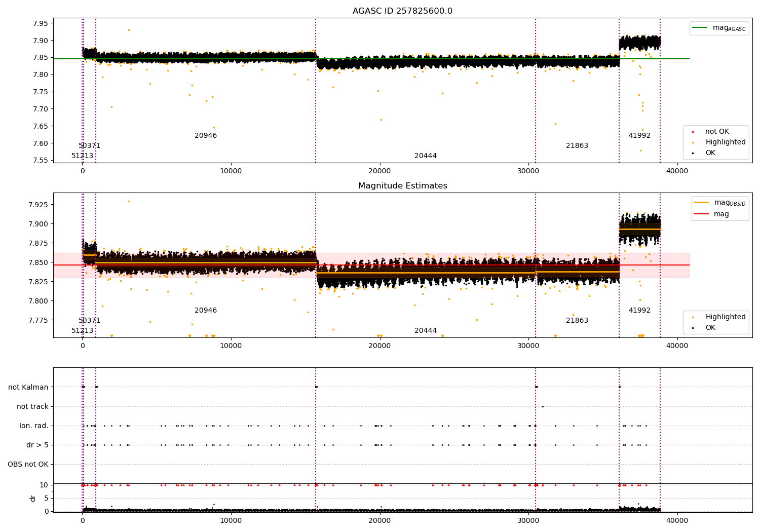This screenshot has width=760, height=532.
Task: Select the 7.775 y-axis tick label
Action: coord(37,320)
